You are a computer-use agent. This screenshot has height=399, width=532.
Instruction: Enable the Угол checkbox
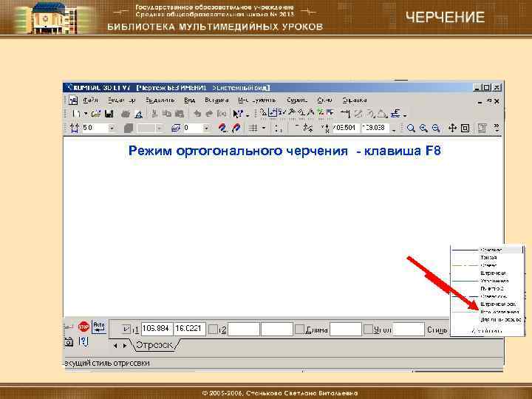(368, 329)
